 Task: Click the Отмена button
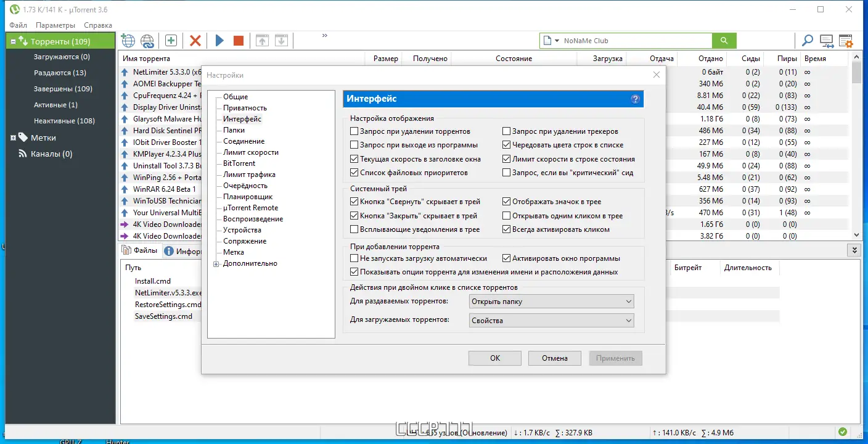[555, 358]
